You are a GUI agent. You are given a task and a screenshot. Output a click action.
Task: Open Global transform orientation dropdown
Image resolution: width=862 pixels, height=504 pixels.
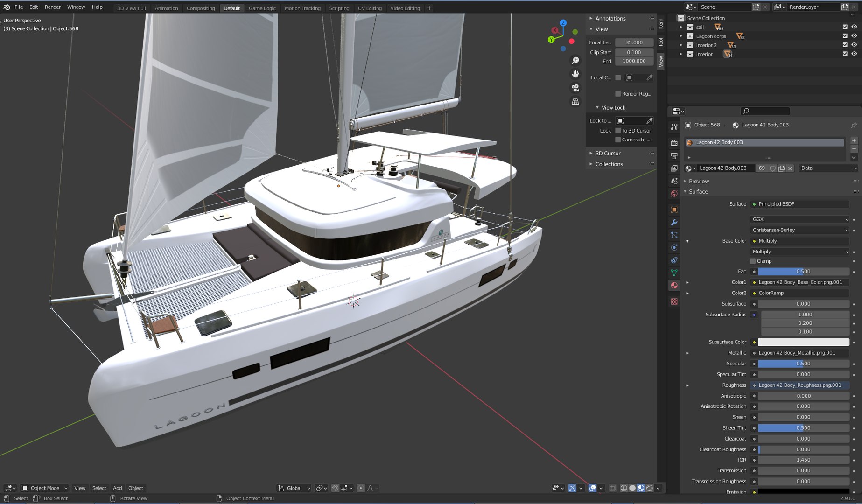tap(294, 488)
